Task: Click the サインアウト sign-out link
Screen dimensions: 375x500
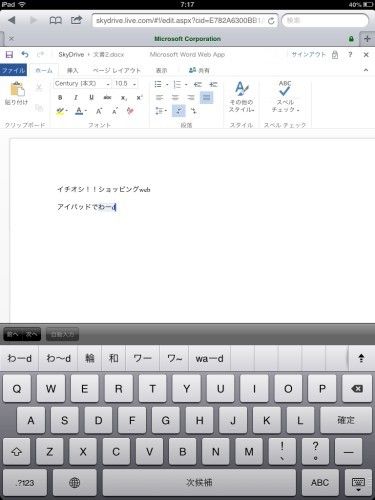Action: pyautogui.click(x=308, y=54)
